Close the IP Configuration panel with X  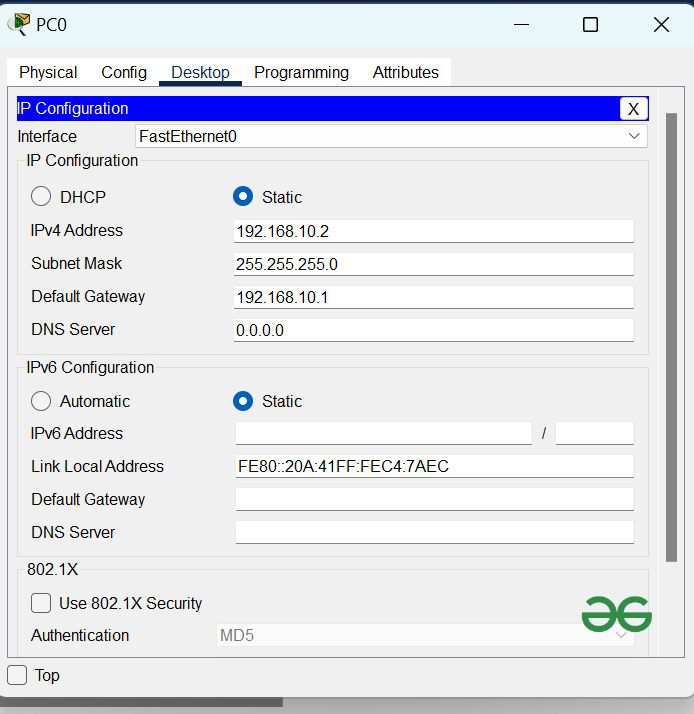pyautogui.click(x=632, y=109)
